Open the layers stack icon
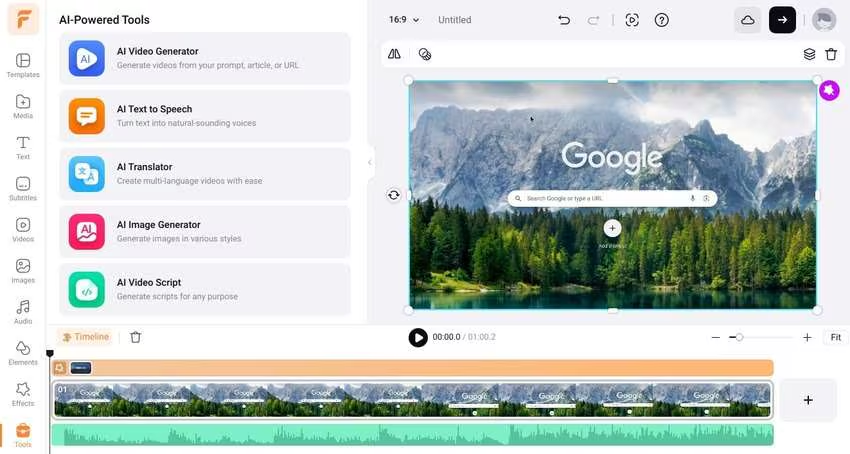Viewport: 850px width, 454px height. 809,54
